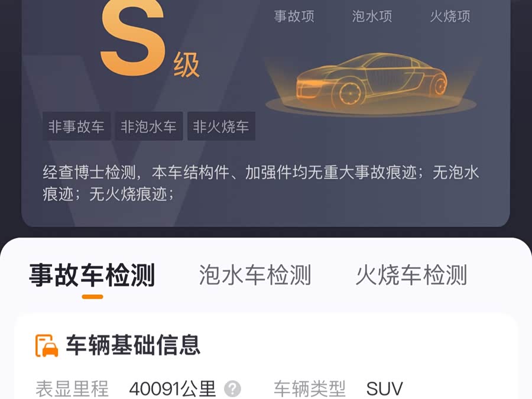Click the 非事故车 tag

(76, 126)
